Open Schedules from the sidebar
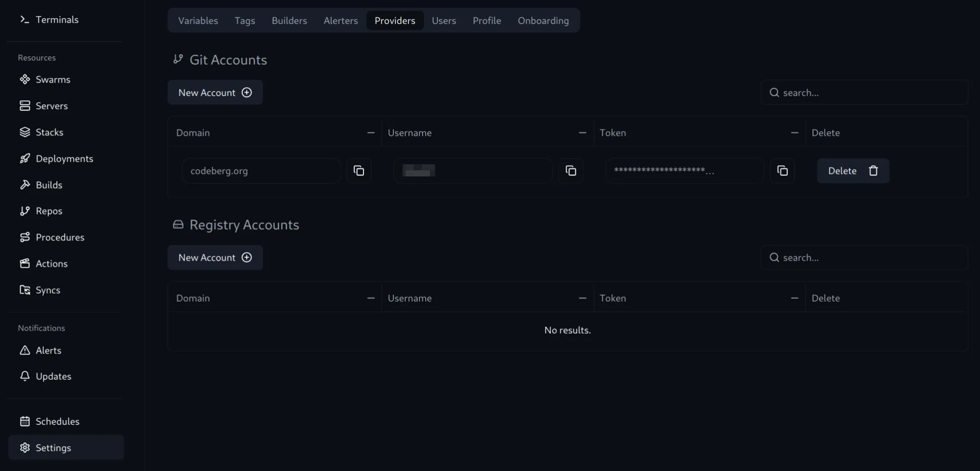The image size is (980, 471). tap(66, 421)
